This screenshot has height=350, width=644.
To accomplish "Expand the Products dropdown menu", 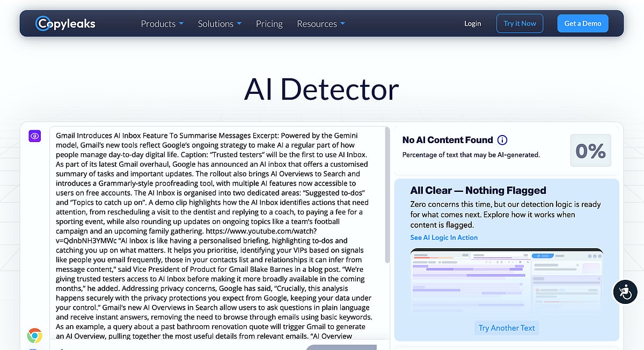I will [x=162, y=24].
